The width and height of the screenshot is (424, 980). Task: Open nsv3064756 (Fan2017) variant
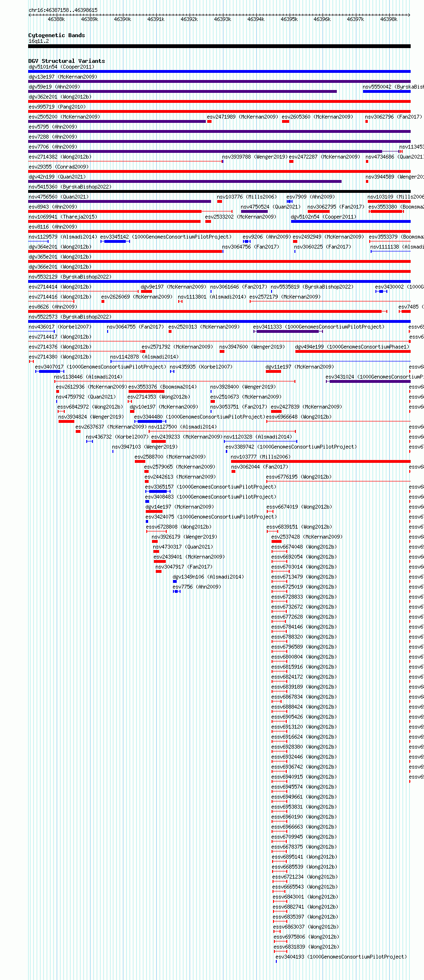(251, 247)
